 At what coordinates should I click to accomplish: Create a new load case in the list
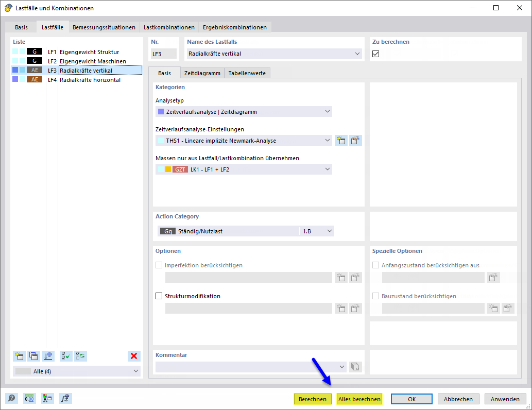pos(20,356)
